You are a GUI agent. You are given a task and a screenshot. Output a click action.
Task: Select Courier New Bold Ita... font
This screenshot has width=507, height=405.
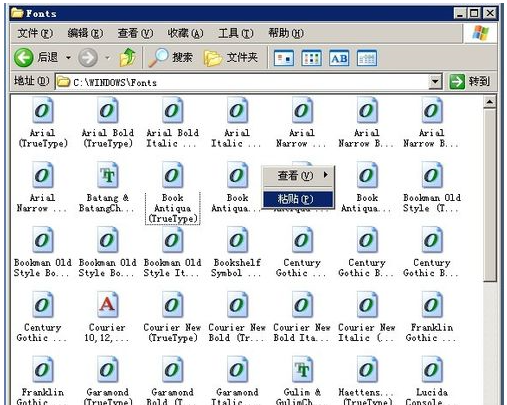(x=302, y=317)
